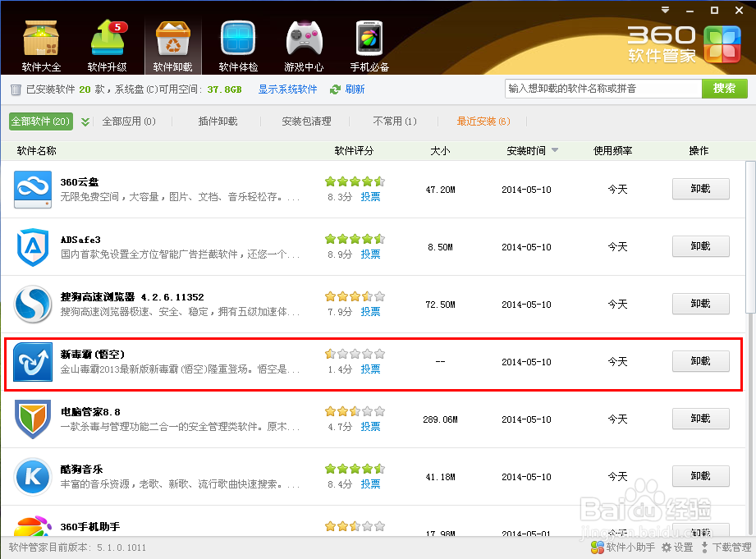Click 投票 link for 电脑管家8.8
Screen dimensions: 756x559
coord(370,426)
